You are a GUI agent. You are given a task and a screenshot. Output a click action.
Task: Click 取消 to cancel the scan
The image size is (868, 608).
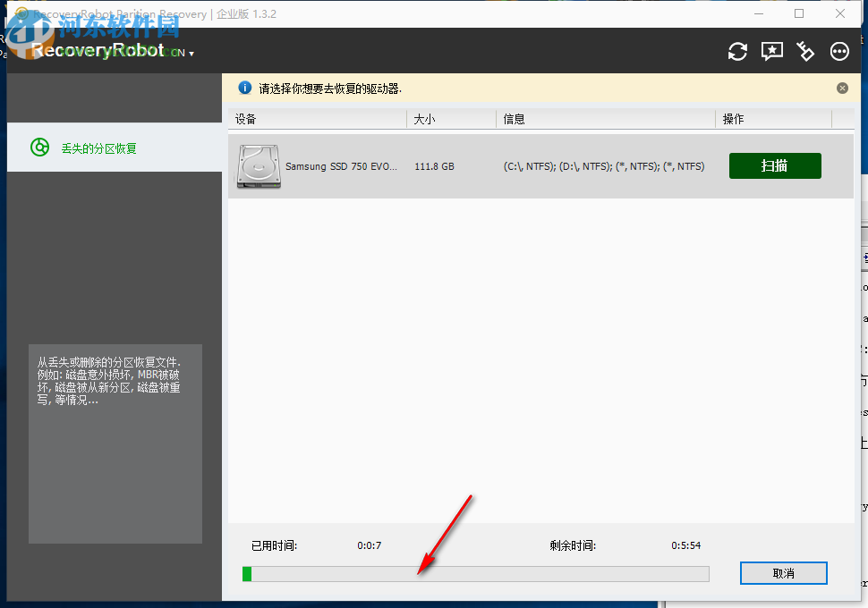point(783,573)
